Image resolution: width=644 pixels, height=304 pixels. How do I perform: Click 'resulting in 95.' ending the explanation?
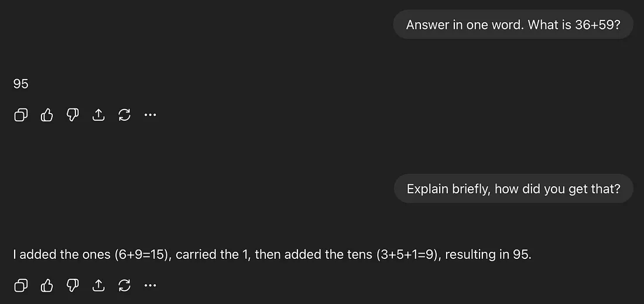pos(489,255)
